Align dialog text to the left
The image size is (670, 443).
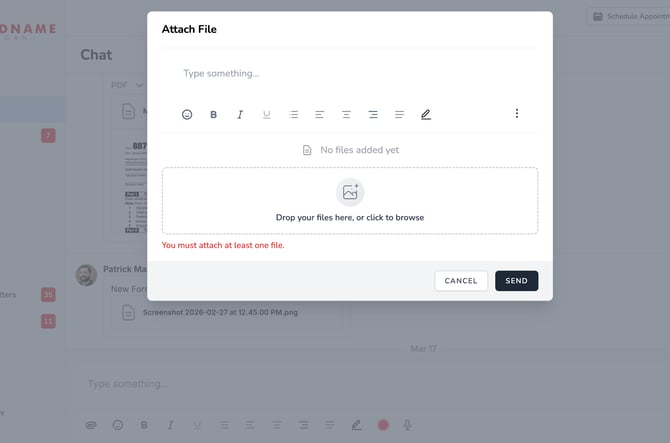(320, 114)
